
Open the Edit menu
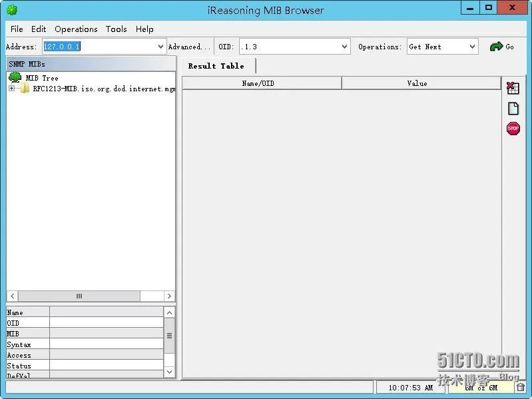pyautogui.click(x=39, y=29)
